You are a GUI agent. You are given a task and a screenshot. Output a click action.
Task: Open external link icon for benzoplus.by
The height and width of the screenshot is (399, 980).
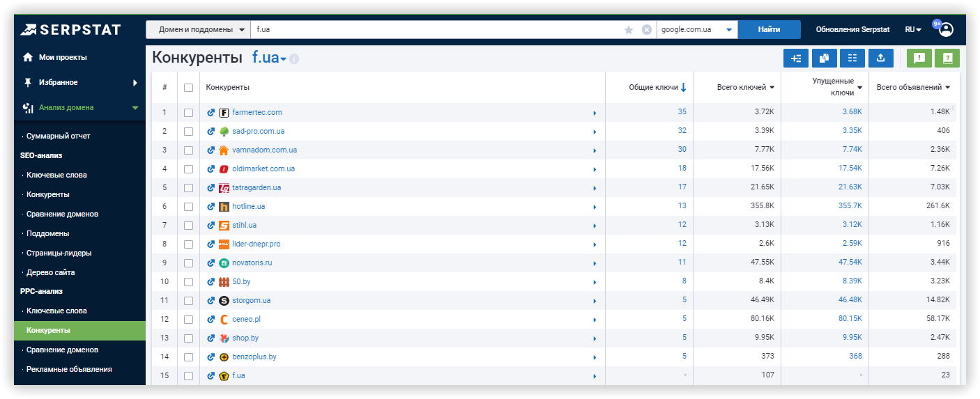pyautogui.click(x=211, y=357)
